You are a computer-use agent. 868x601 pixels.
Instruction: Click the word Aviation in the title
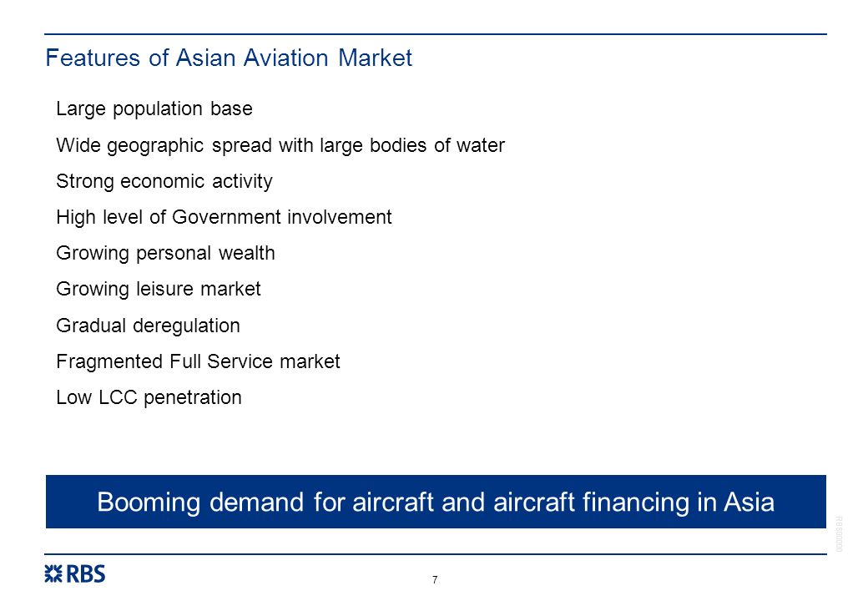tap(285, 58)
